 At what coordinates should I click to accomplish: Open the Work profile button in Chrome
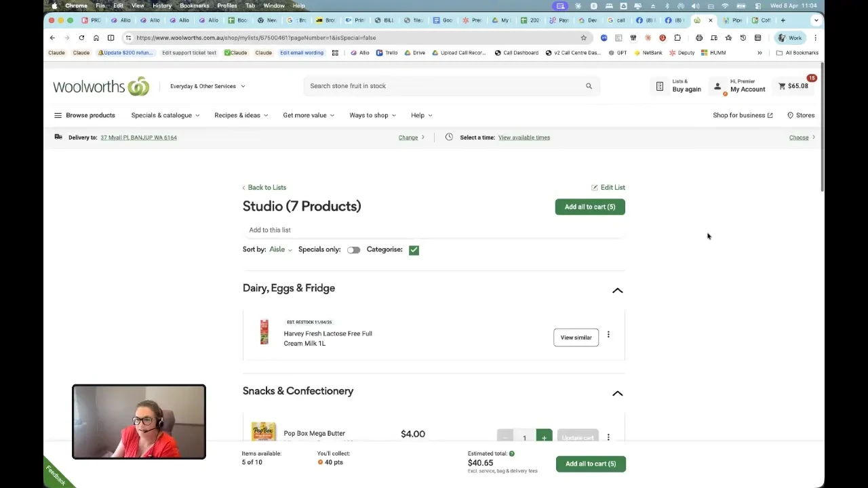(791, 38)
